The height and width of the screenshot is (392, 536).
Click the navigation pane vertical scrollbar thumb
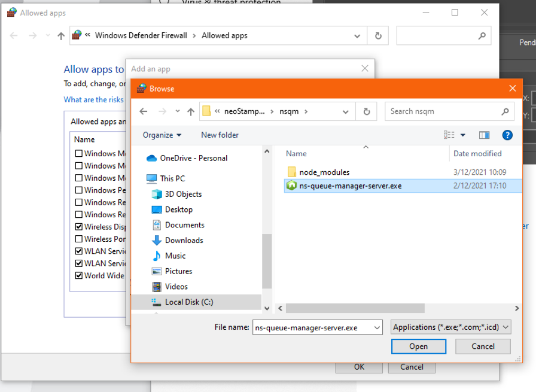tap(267, 261)
